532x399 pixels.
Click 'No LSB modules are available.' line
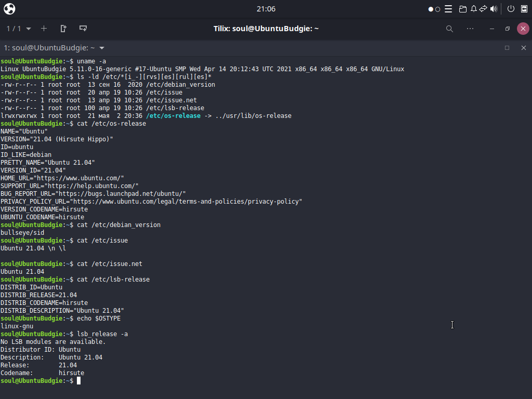(x=53, y=342)
